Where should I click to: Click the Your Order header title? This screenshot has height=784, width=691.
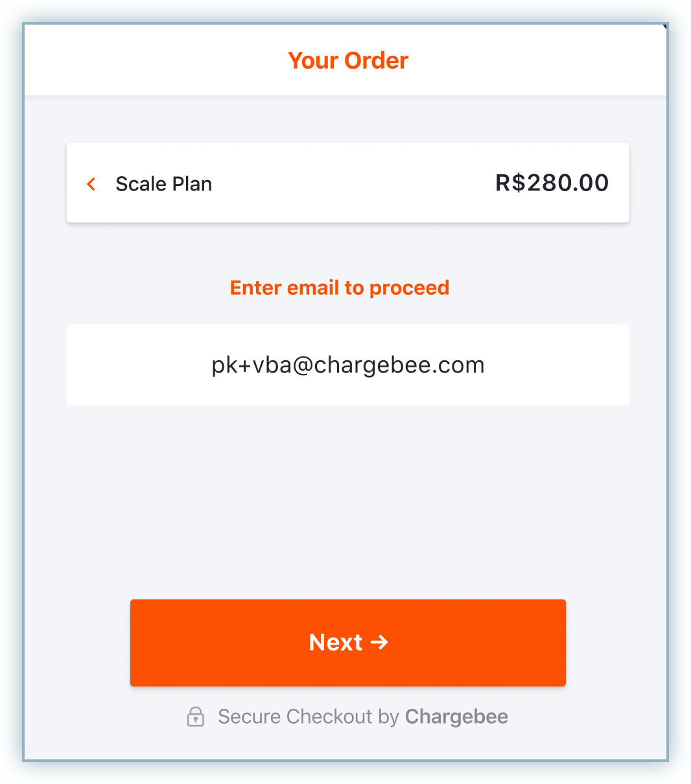coord(348,61)
